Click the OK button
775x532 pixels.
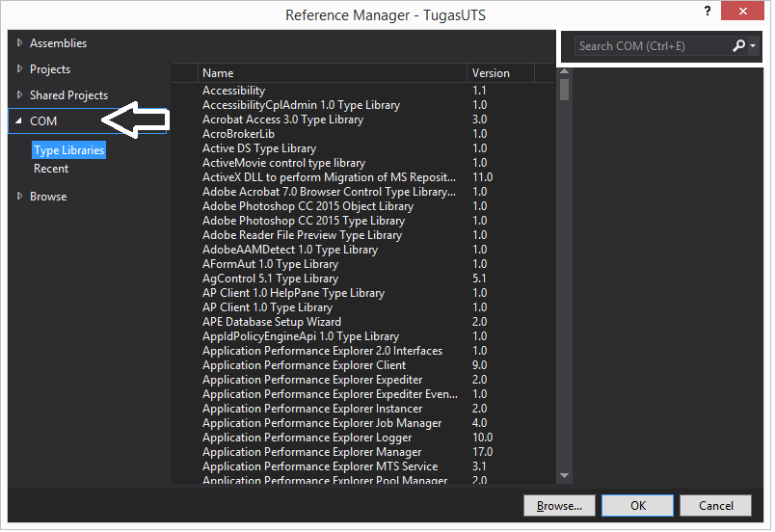[x=637, y=506]
